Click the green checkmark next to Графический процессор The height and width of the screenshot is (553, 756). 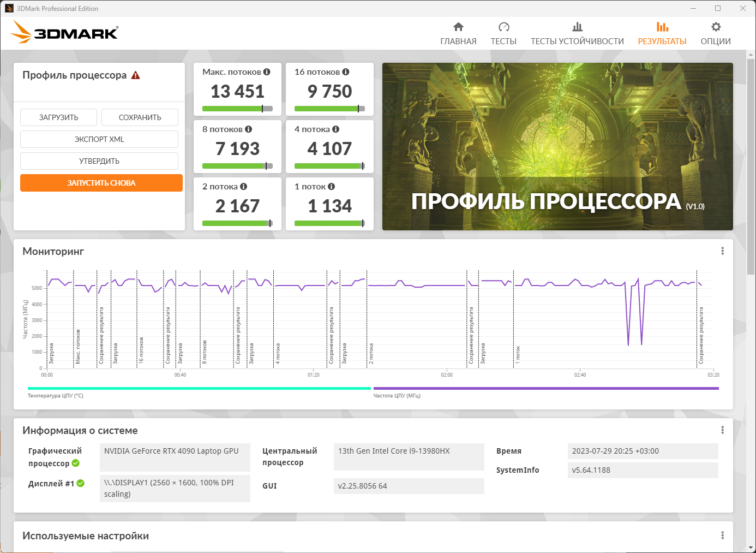76,463
